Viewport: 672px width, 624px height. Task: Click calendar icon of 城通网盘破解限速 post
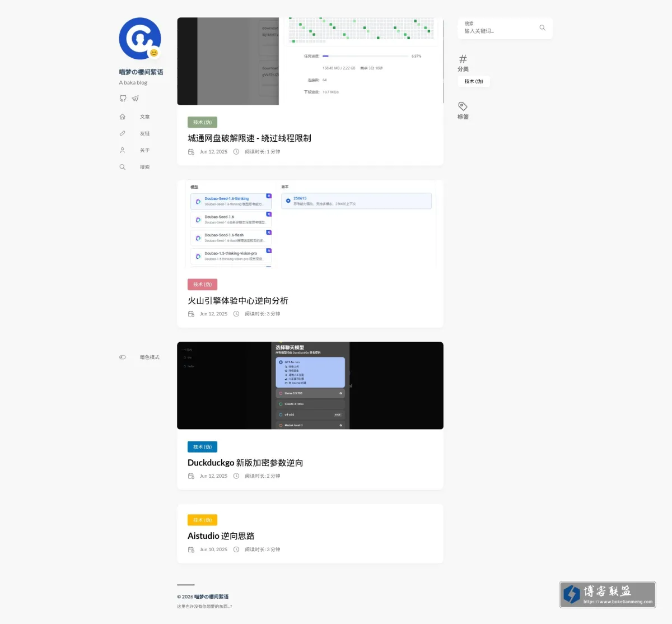[191, 152]
